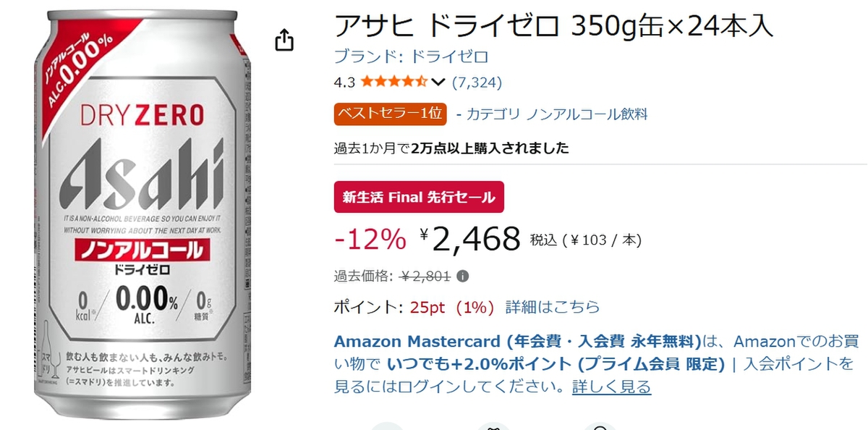Click the info icon next to past price

pyautogui.click(x=463, y=276)
